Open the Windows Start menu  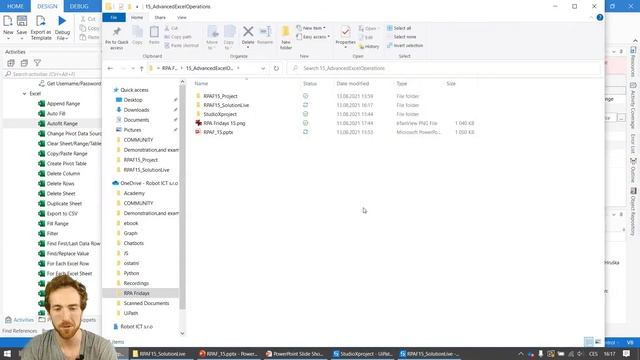pyautogui.click(x=7, y=353)
